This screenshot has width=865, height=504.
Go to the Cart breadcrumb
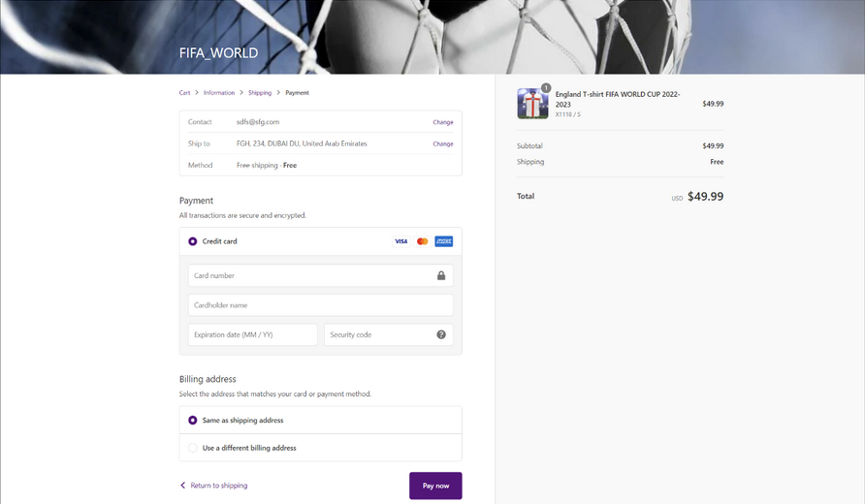(184, 93)
